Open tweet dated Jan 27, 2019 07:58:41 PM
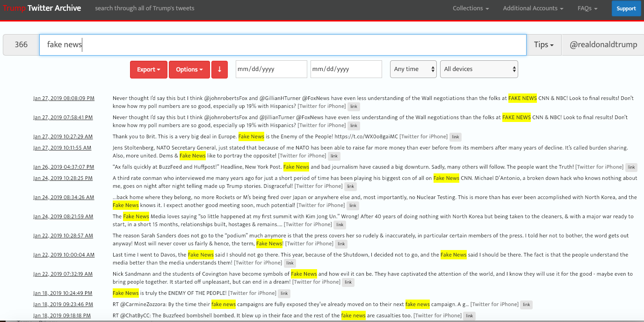 pos(63,118)
